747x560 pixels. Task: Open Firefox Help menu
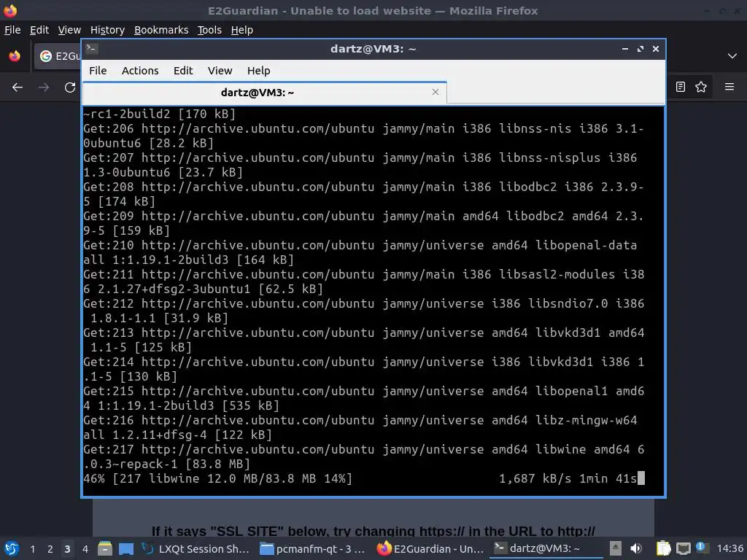[x=242, y=30]
